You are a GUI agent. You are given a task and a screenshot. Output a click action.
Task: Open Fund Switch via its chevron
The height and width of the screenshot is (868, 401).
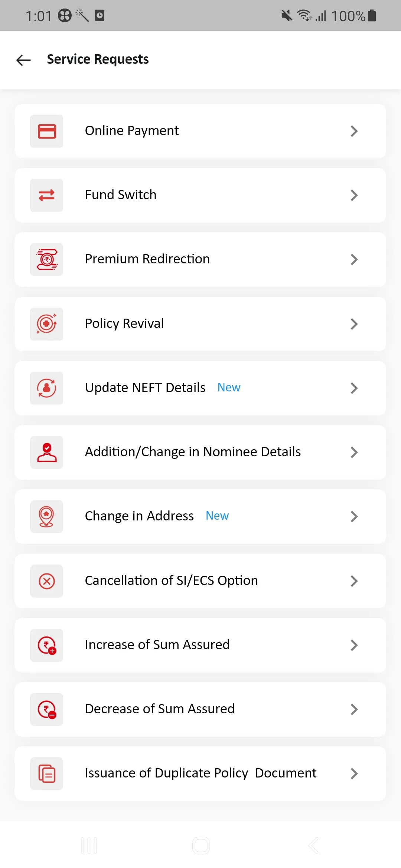coord(354,195)
